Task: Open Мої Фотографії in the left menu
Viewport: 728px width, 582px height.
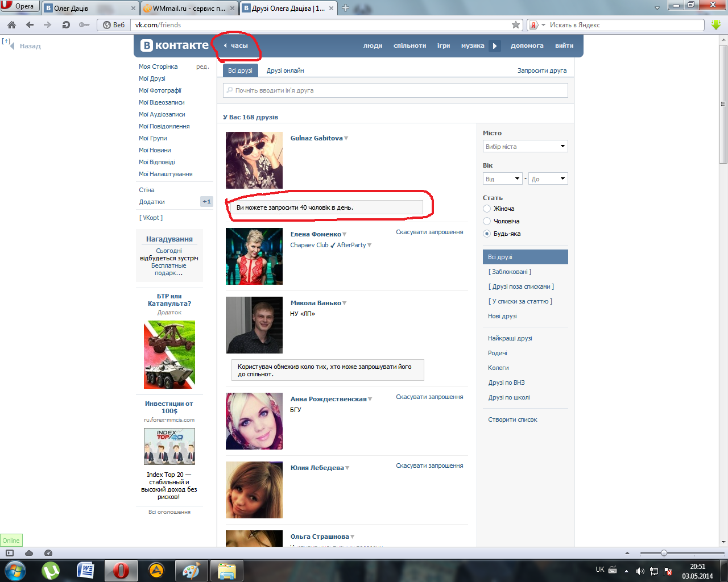Action: coord(160,90)
